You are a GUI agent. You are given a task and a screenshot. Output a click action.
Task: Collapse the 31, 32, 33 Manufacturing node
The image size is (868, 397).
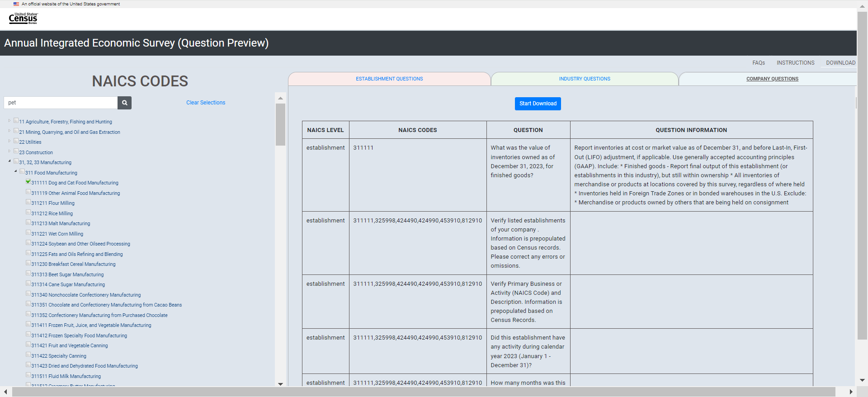9,161
